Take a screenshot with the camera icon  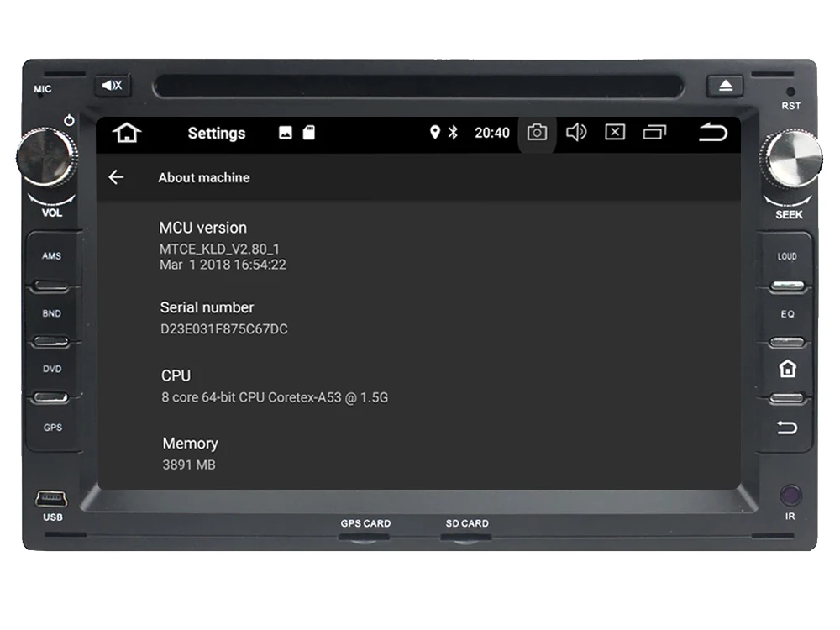pos(537,133)
